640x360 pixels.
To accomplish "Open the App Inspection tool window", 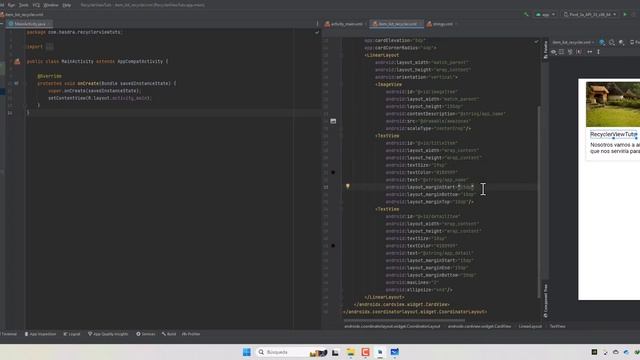I will tap(40, 334).
